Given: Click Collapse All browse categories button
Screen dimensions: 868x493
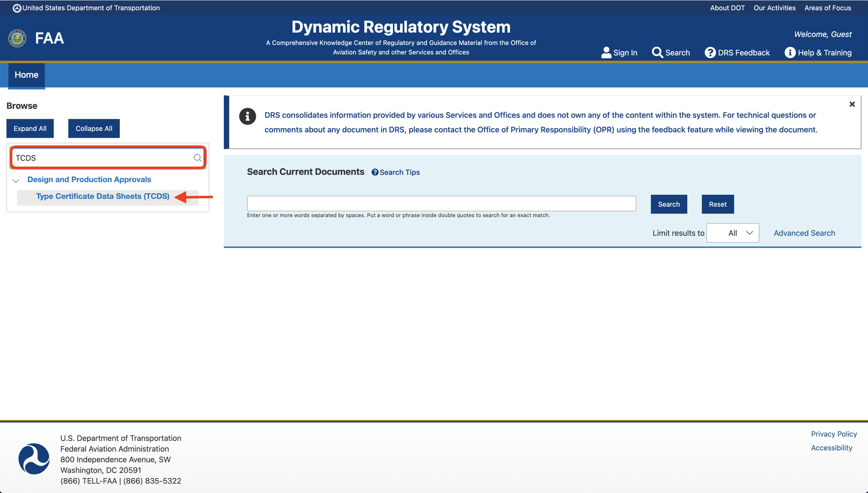Looking at the screenshot, I should [93, 128].
